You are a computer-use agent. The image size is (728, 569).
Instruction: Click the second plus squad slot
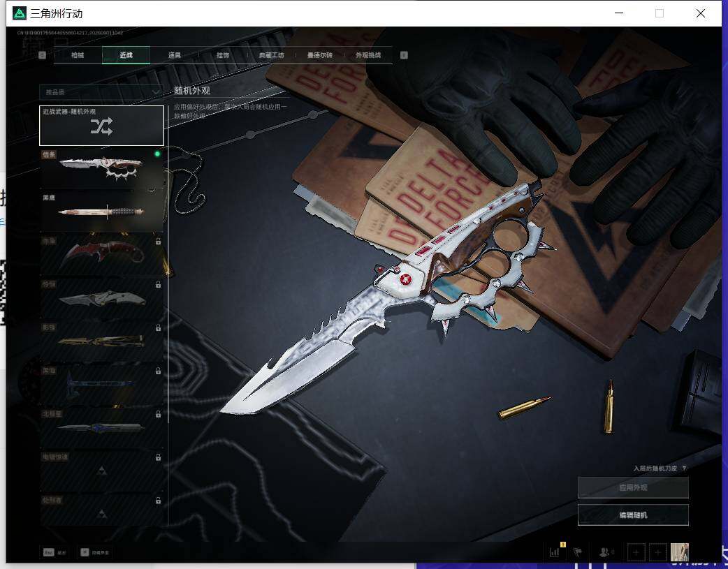point(657,552)
